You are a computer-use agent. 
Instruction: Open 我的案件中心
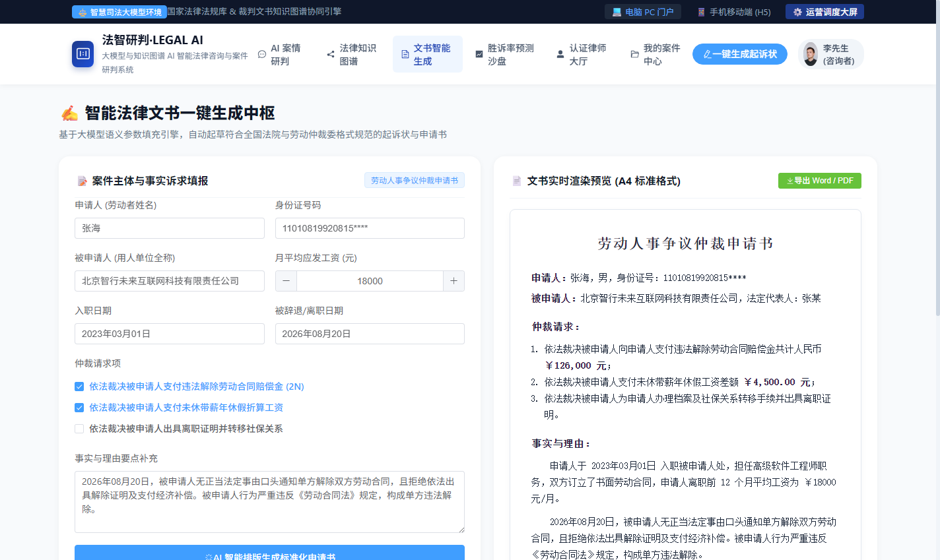[655, 54]
